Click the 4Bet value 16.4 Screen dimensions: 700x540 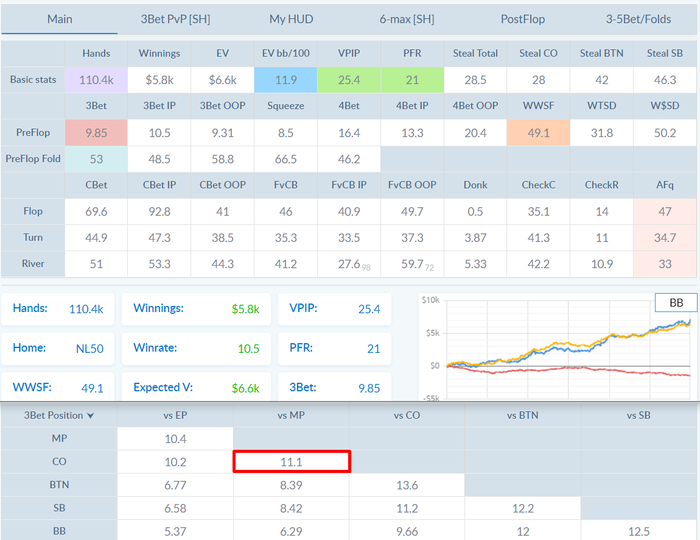click(349, 133)
